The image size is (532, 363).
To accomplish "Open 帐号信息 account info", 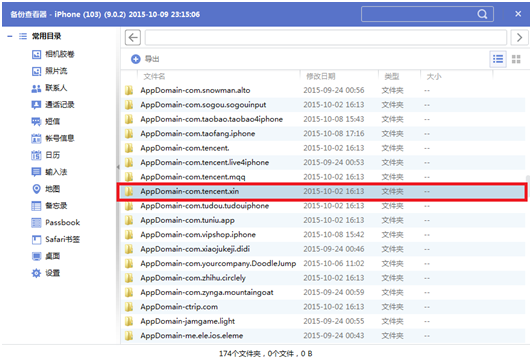I will pos(53,138).
